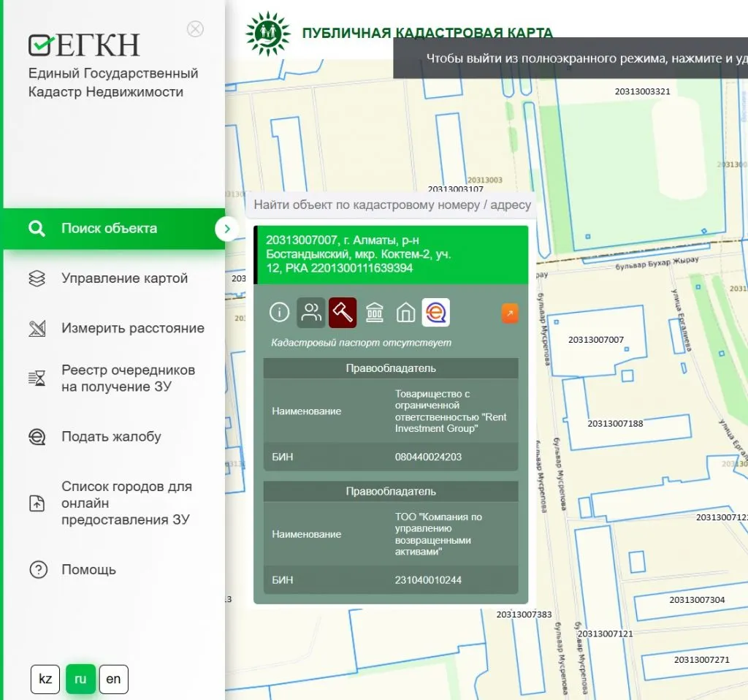The height and width of the screenshot is (700, 748).
Task: Click the orange arrow share icon
Action: (510, 313)
